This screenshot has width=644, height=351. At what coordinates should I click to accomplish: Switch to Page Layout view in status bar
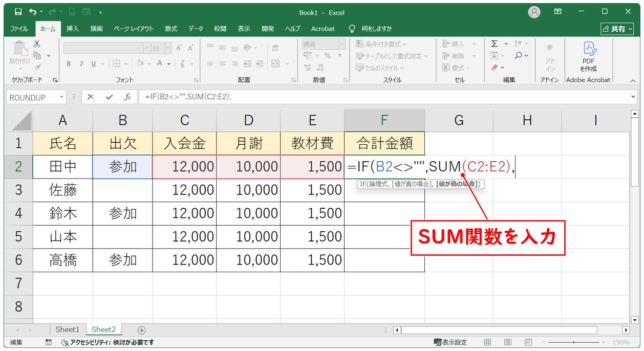(x=507, y=342)
